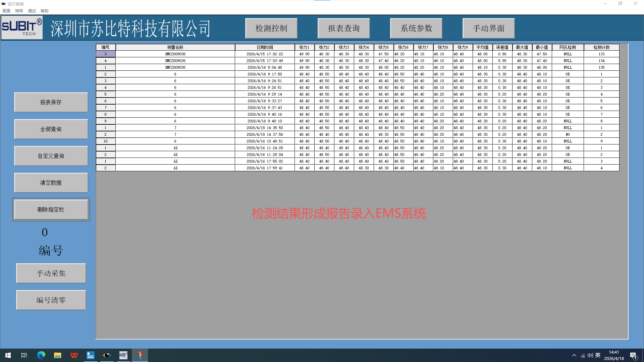Image resolution: width=644 pixels, height=362 pixels.
Task: Expand the hidden system tray icons
Action: pos(574,355)
